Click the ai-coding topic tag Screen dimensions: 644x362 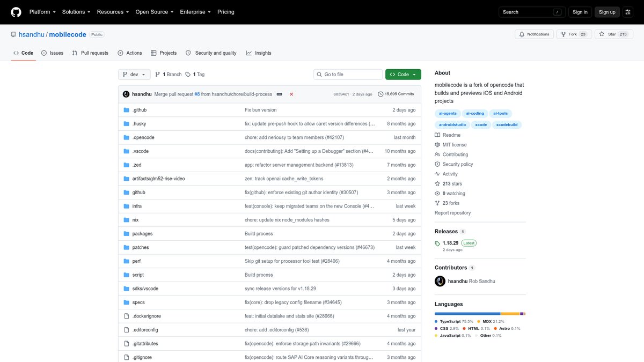(475, 113)
